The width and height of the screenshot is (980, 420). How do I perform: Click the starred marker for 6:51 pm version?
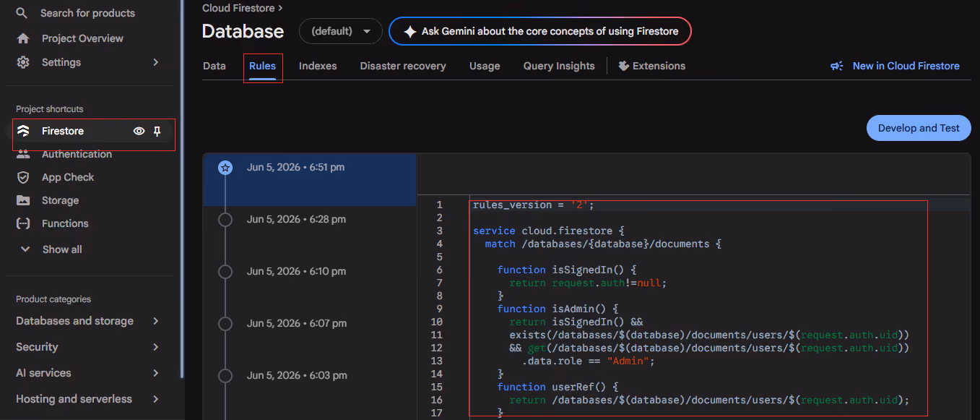pos(225,168)
